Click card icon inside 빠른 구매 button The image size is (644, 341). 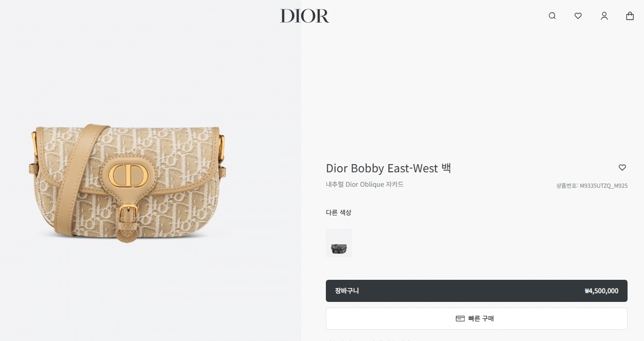460,319
